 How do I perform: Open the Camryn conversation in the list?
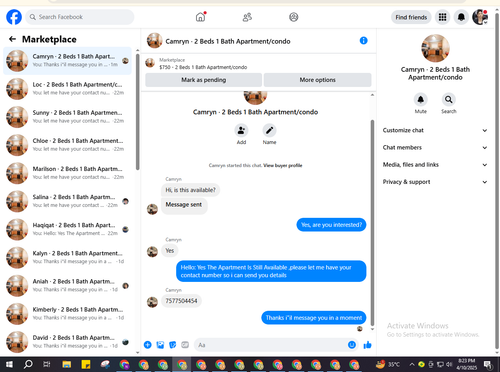(68, 61)
